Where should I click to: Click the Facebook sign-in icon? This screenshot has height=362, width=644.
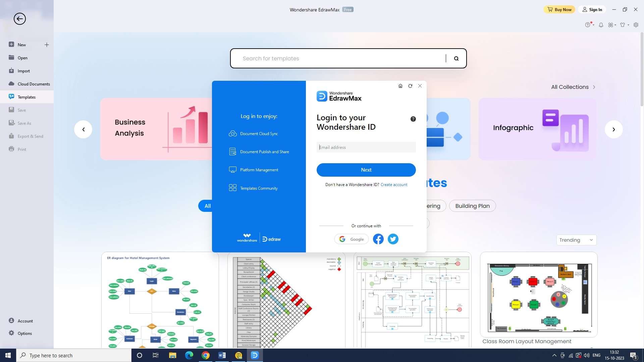[378, 239]
